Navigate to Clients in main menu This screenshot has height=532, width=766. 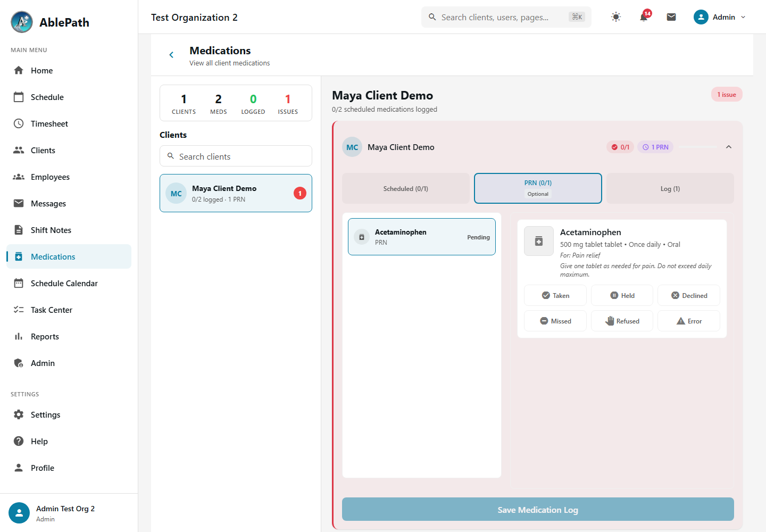click(69, 150)
